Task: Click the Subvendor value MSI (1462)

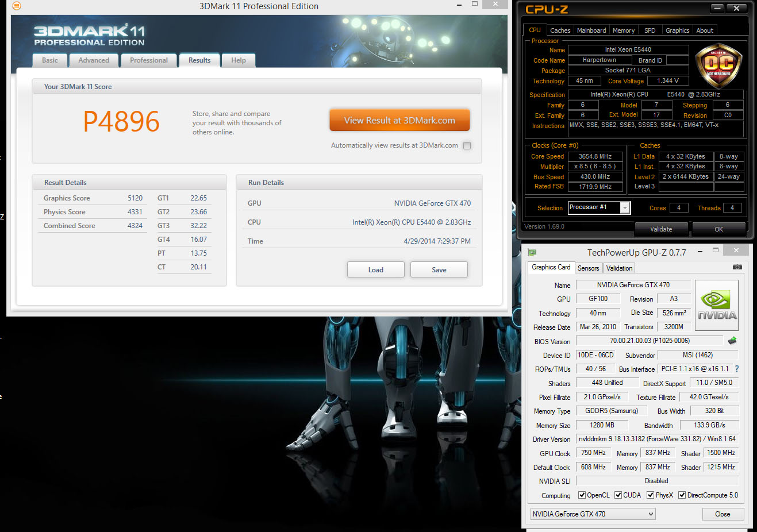Action: coord(698,355)
